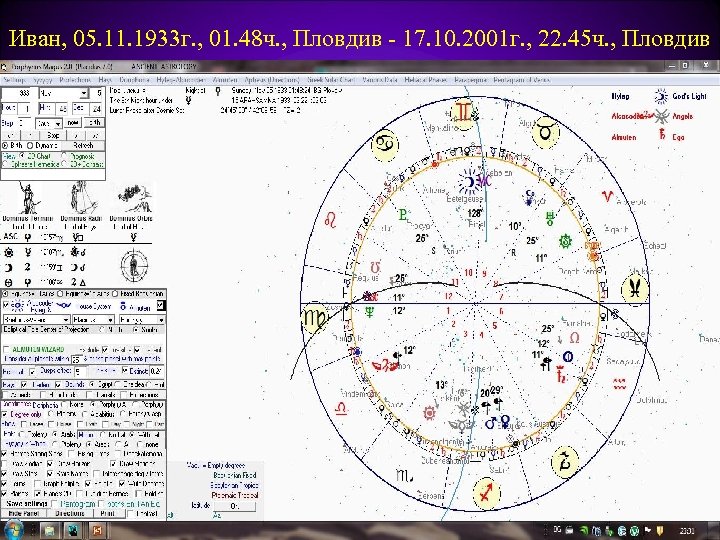Screen dimensions: 720x540
Task: Click the Pisces zodiac sign icon
Action: click(635, 289)
